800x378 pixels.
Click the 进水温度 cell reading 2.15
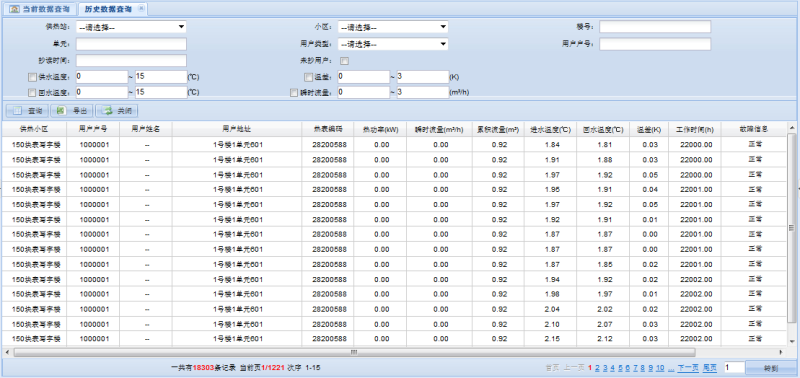pyautogui.click(x=551, y=339)
